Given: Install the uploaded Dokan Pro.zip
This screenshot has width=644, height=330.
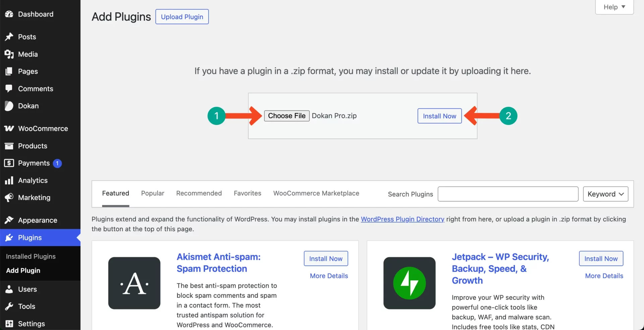Looking at the screenshot, I should tap(439, 116).
